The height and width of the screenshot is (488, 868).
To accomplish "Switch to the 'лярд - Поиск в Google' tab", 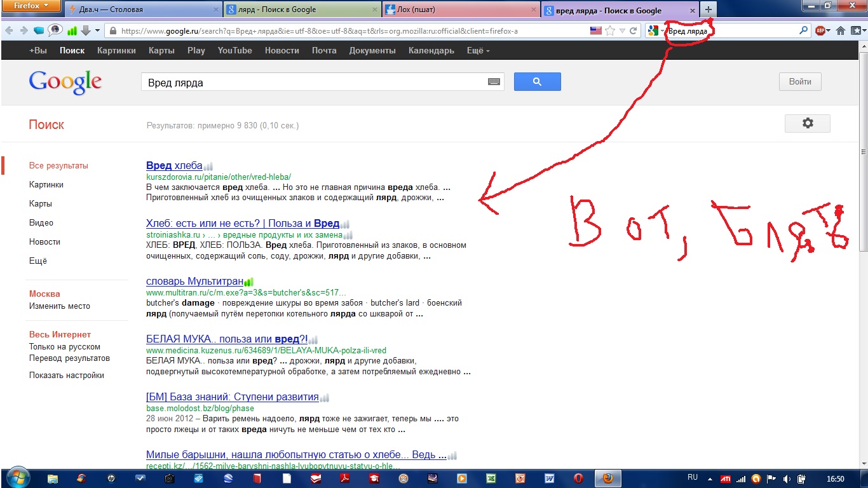I will coord(302,10).
